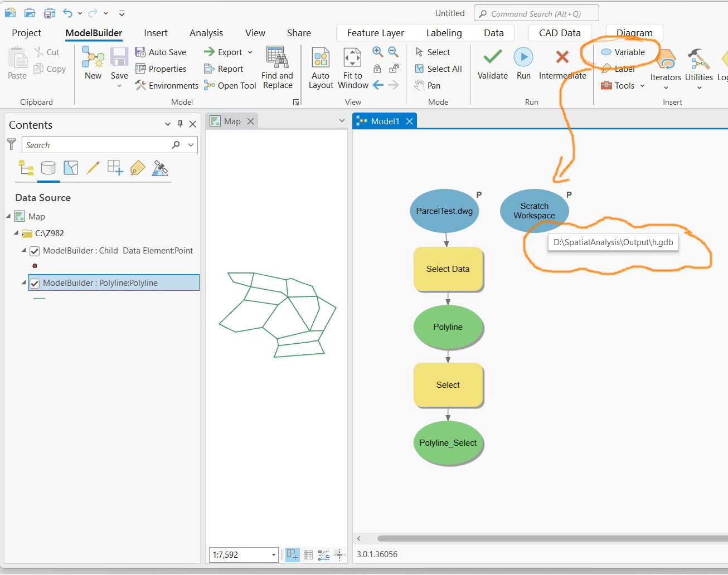Click Fit to Window icon
Screen dimensions: 728x575
pyautogui.click(x=352, y=57)
